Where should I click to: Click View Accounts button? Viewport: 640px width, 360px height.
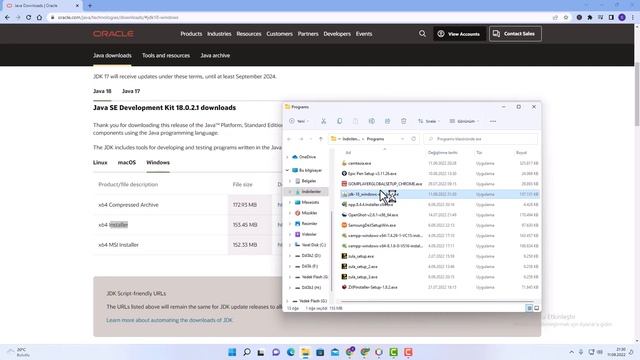459,34
